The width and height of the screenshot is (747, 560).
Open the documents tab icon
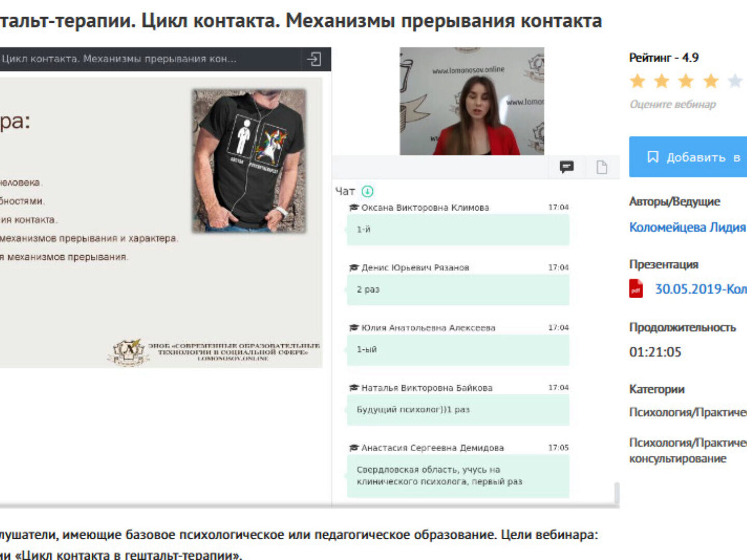point(601,167)
